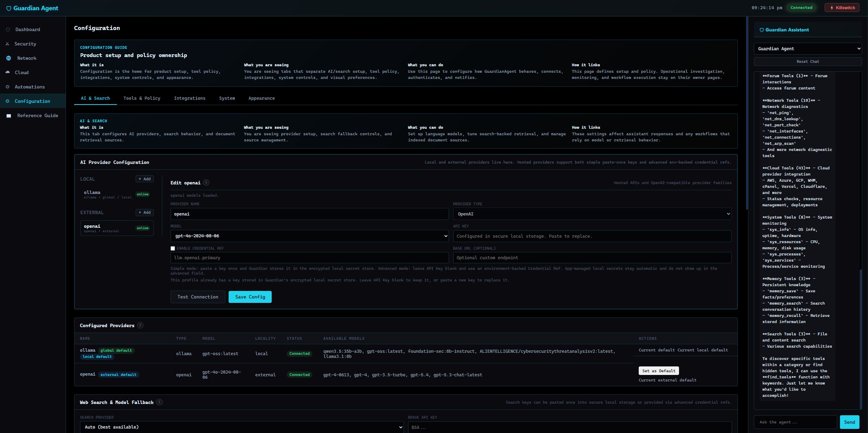Viewport: 868px width, 433px height.
Task: Click the Guardian Agent shield logo icon
Action: click(x=9, y=8)
